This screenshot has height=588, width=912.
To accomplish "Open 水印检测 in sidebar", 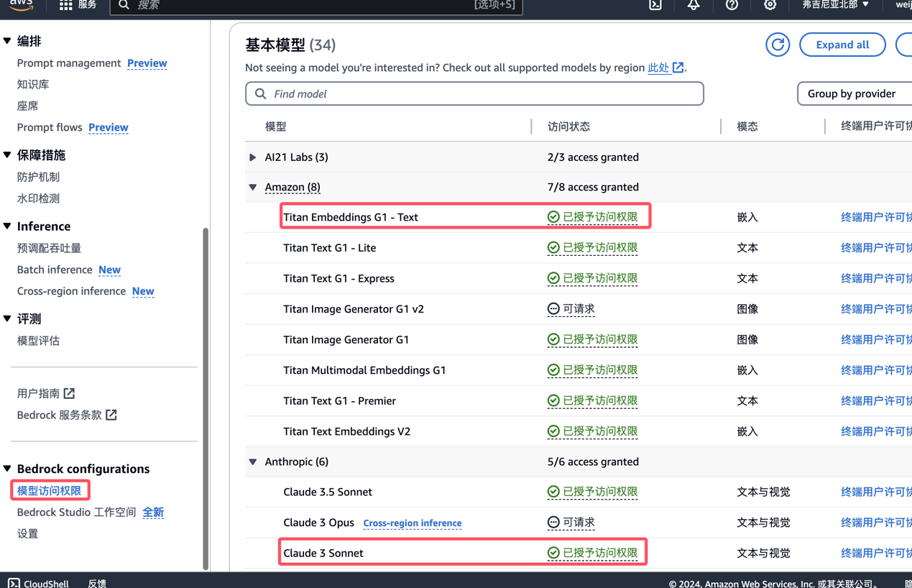I will pyautogui.click(x=38, y=198).
